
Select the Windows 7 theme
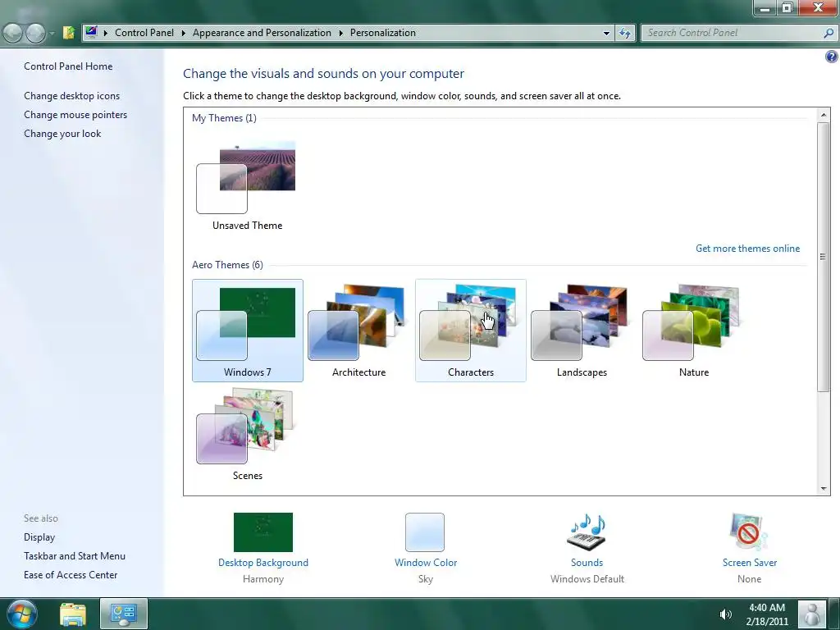tap(248, 330)
